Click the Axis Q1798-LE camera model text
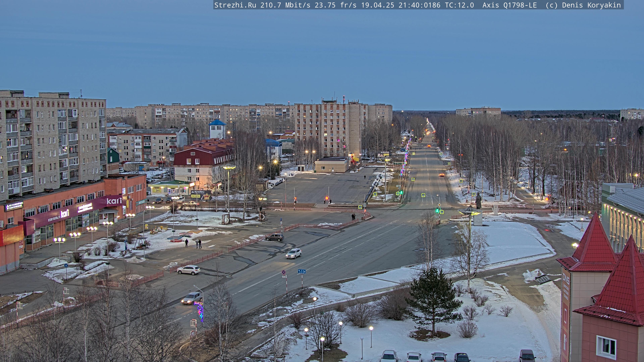The width and height of the screenshot is (644, 362). coord(509,5)
